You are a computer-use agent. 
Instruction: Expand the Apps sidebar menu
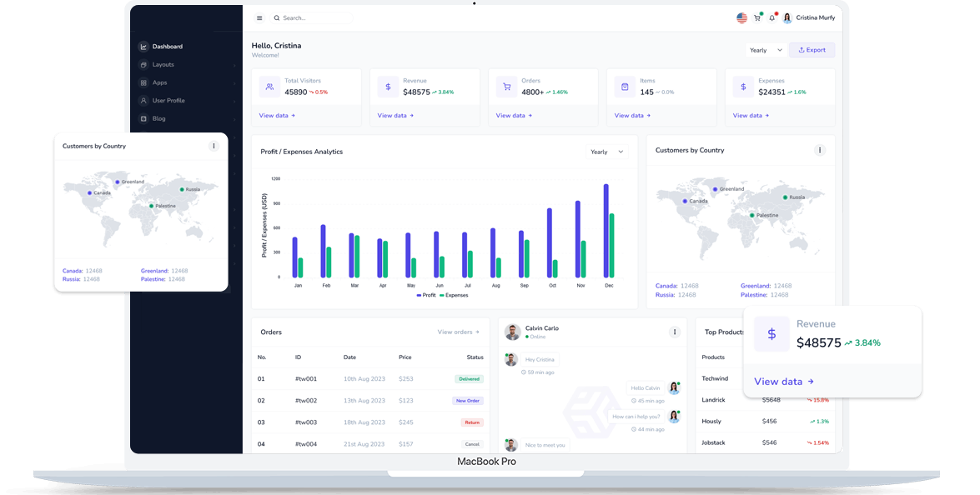159,82
